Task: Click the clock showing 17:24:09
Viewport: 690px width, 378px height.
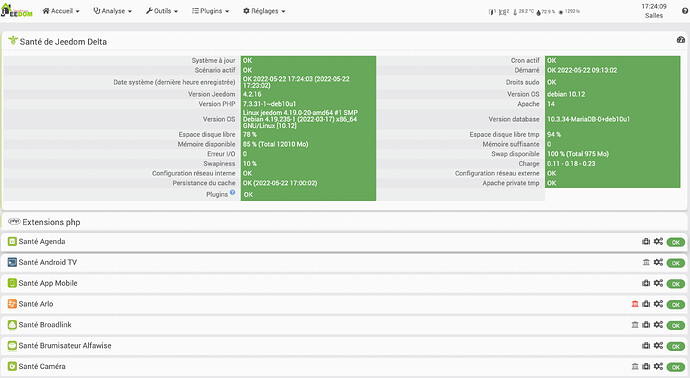Action: pos(654,7)
